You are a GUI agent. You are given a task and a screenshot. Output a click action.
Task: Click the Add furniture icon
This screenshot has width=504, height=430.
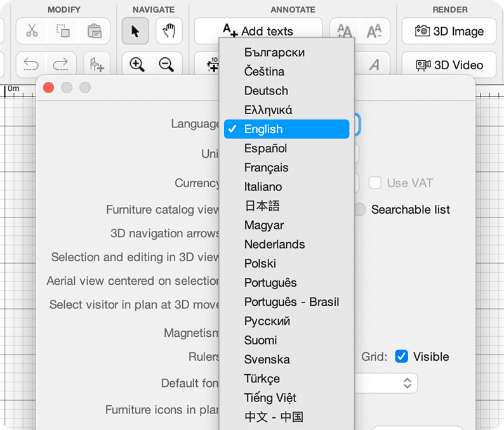coord(96,64)
